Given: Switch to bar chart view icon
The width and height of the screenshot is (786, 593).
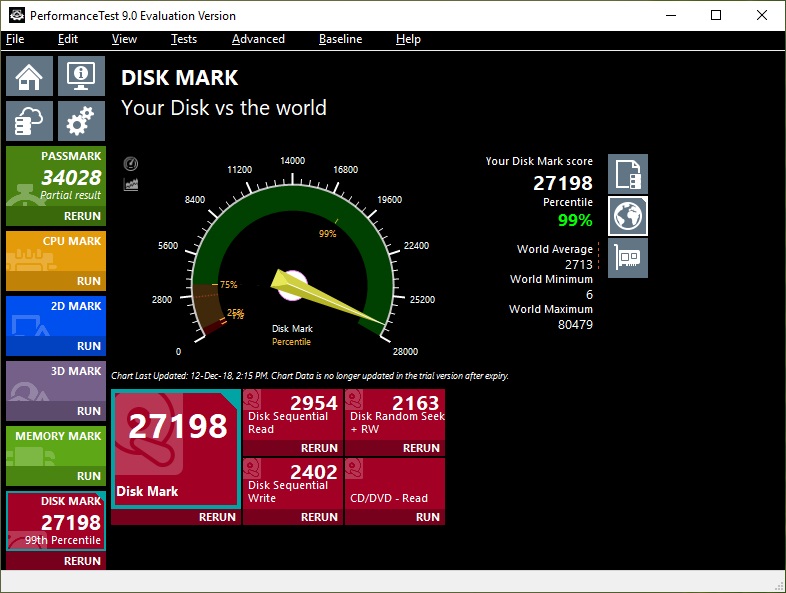Looking at the screenshot, I should [x=131, y=184].
